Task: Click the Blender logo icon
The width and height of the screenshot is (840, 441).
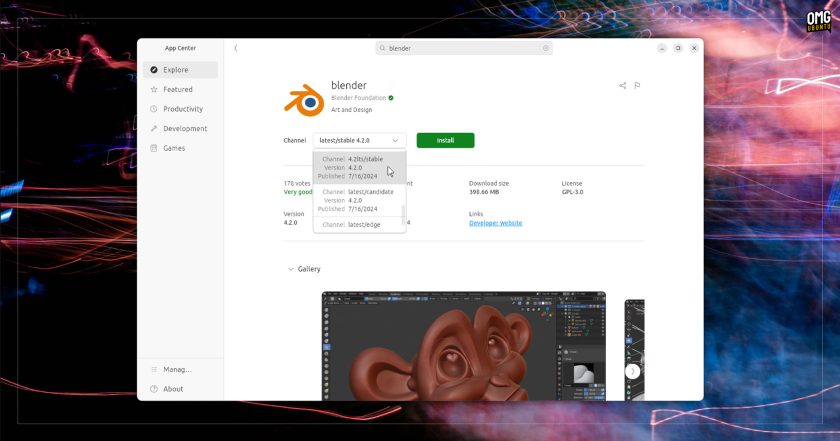Action: (304, 100)
